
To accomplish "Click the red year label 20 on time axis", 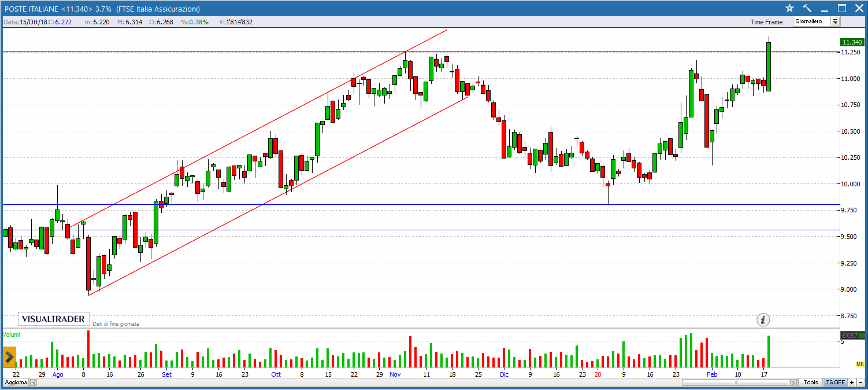I will point(598,374).
